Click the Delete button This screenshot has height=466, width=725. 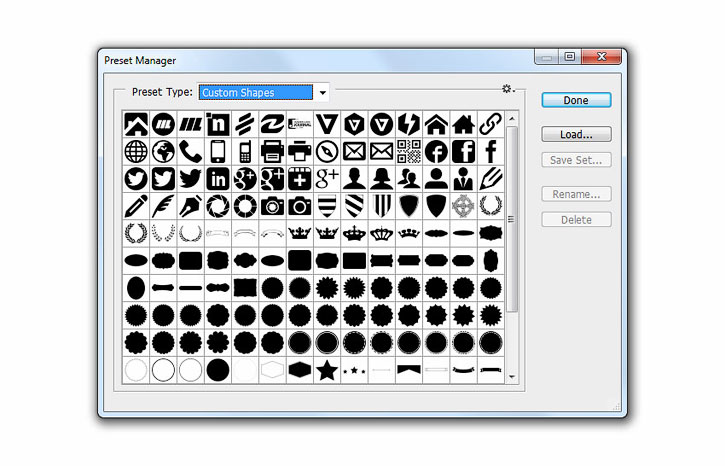[576, 220]
